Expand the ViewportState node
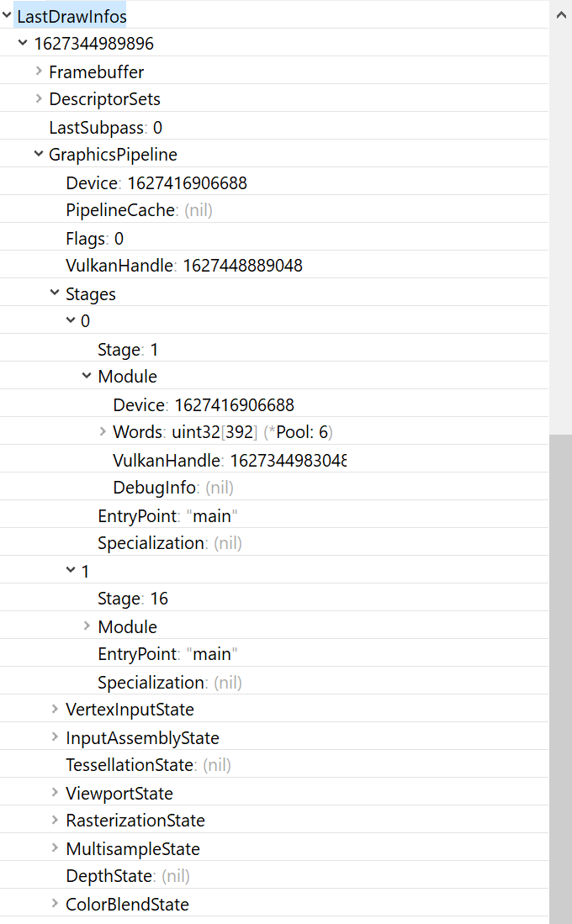 click(55, 793)
